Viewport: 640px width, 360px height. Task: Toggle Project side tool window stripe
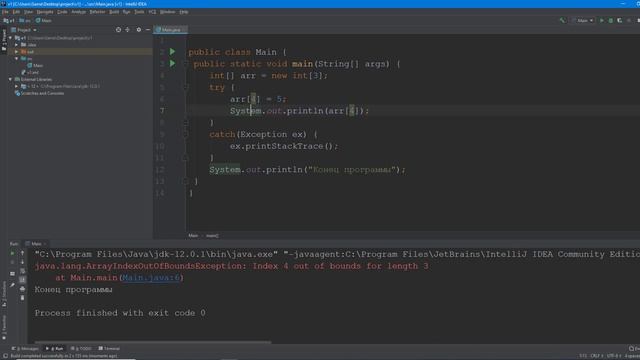(4, 40)
